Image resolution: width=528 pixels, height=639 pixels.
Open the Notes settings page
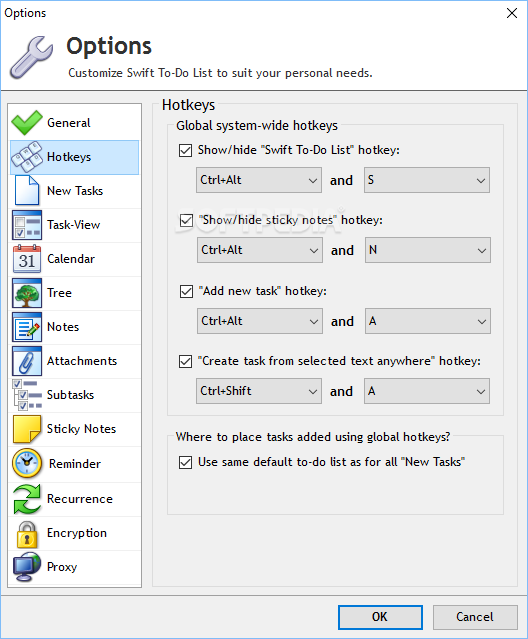tap(75, 327)
